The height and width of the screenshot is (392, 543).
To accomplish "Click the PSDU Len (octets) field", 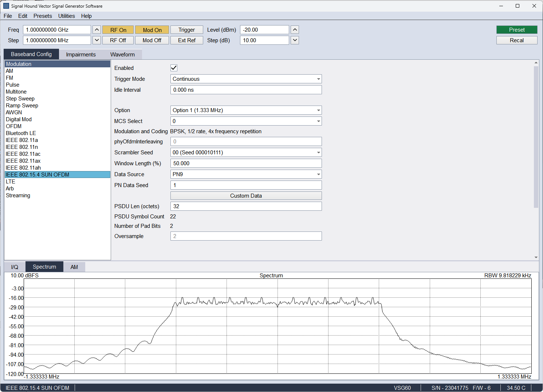I will pyautogui.click(x=246, y=206).
